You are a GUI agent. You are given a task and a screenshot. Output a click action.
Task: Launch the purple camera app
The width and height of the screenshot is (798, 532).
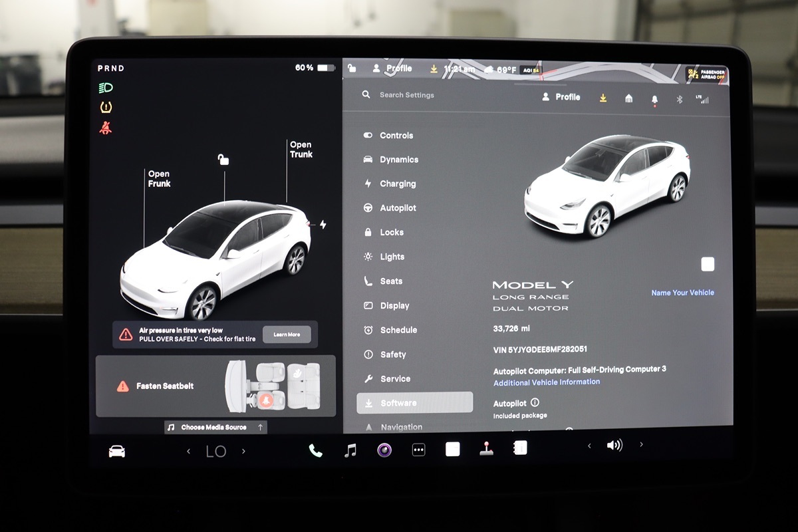[384, 450]
